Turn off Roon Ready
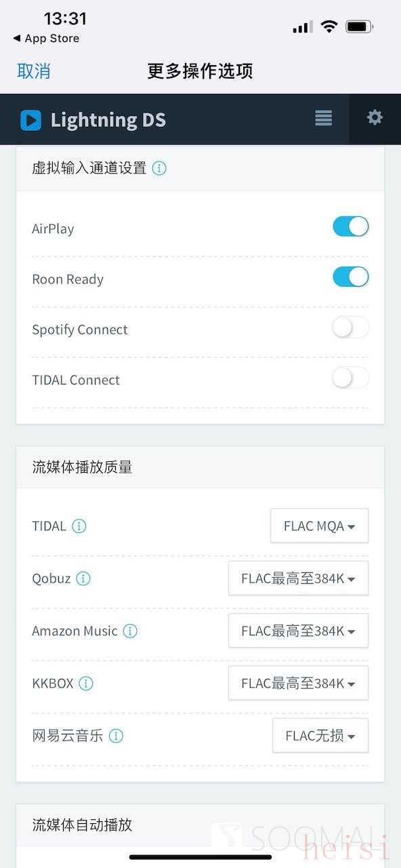 pos(351,277)
